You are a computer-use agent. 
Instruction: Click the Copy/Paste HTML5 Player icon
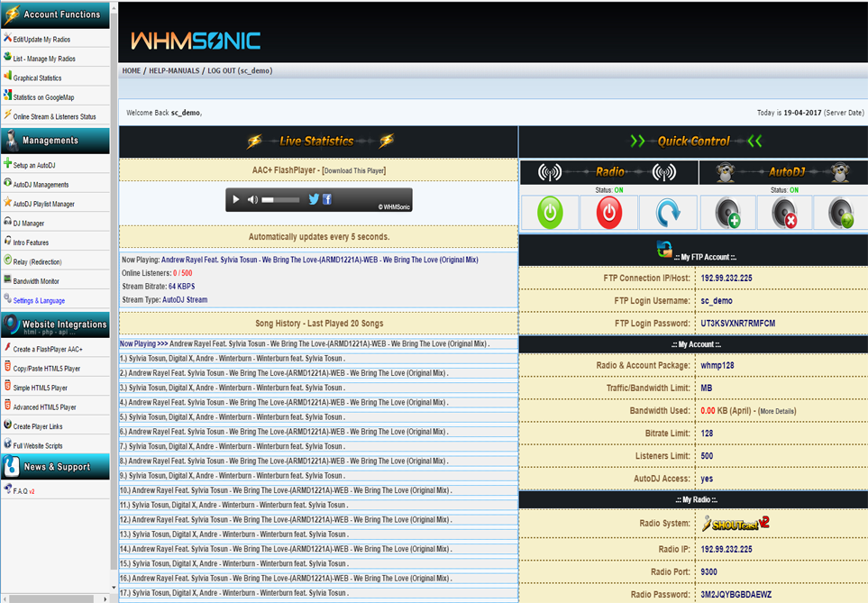tap(8, 367)
